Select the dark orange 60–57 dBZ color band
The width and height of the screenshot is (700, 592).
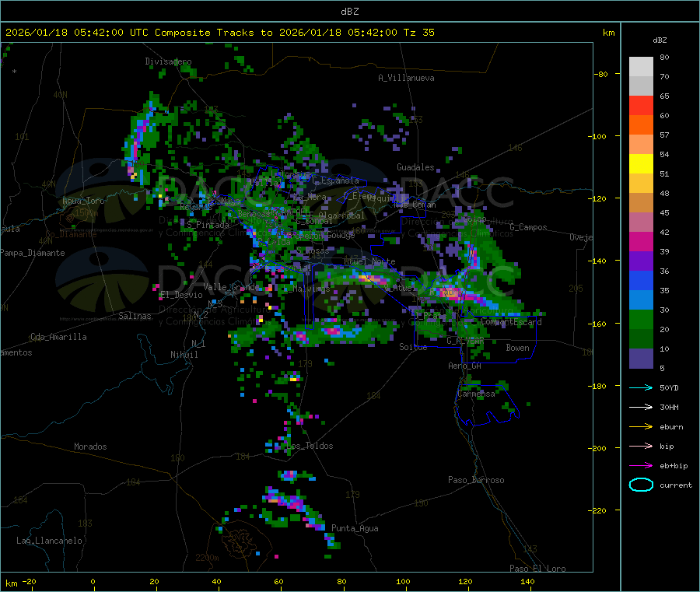pos(641,125)
